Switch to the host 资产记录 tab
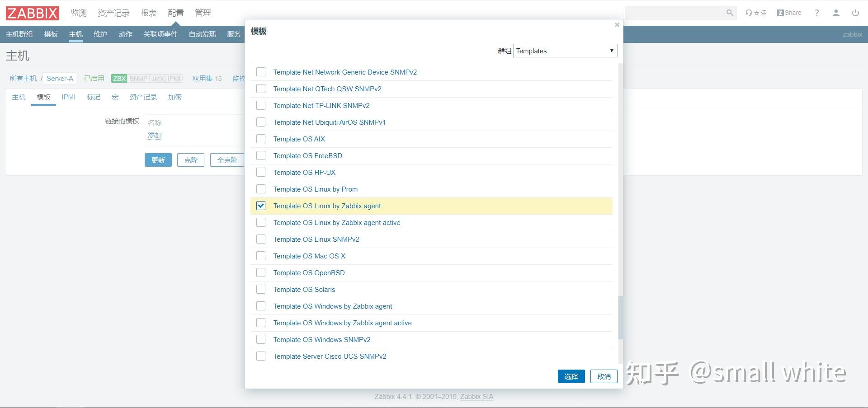 tap(143, 97)
